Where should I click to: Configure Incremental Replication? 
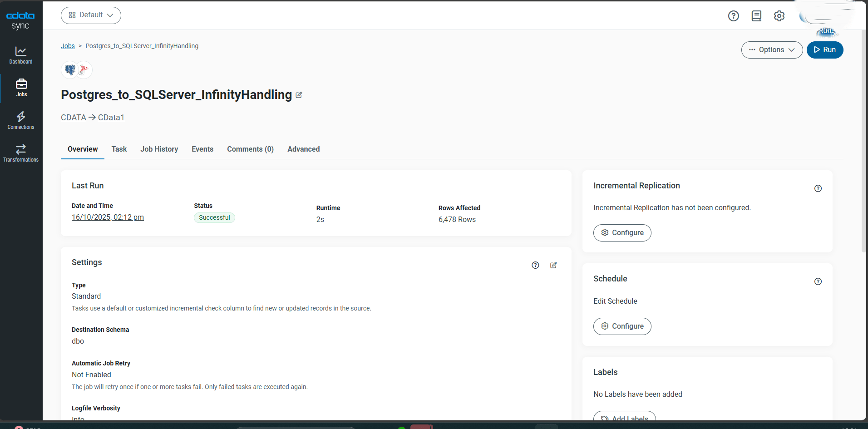click(x=622, y=233)
